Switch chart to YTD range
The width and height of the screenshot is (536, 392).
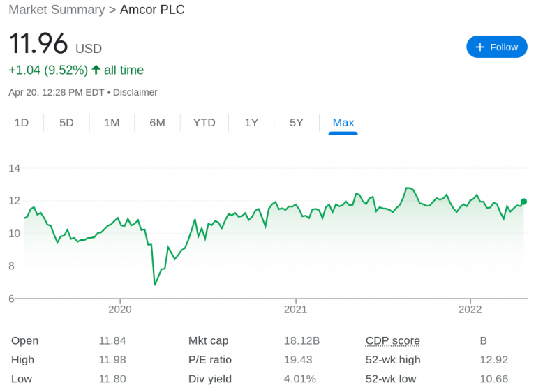click(204, 123)
